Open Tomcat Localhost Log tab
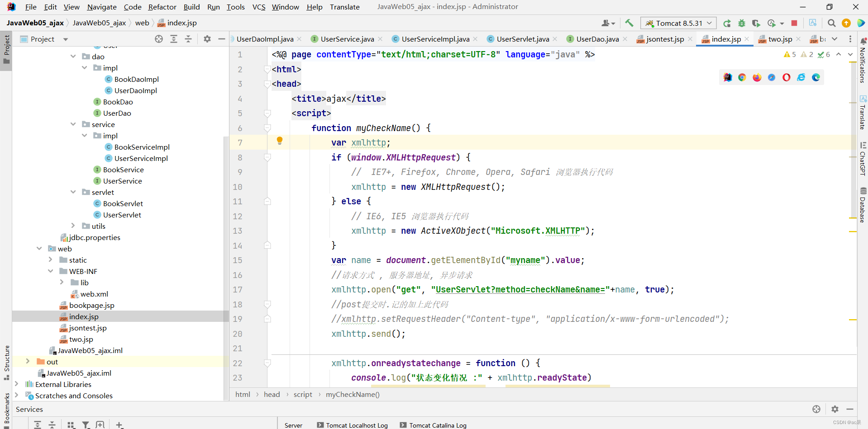The height and width of the screenshot is (429, 868). (x=353, y=425)
